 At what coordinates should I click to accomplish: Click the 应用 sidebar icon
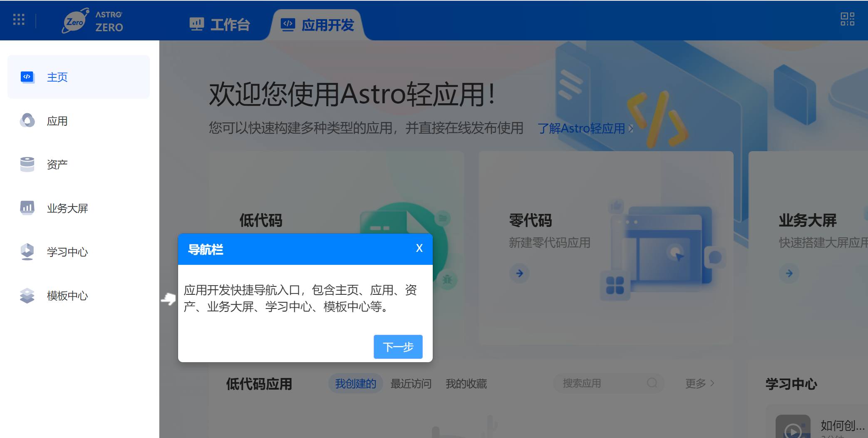[27, 121]
